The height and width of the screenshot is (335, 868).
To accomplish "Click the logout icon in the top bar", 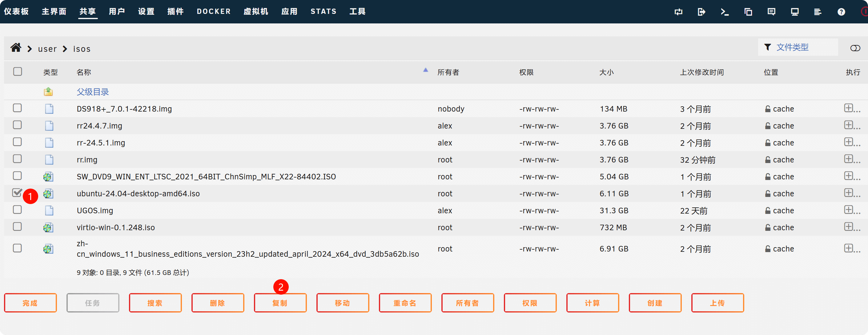I will tap(702, 12).
